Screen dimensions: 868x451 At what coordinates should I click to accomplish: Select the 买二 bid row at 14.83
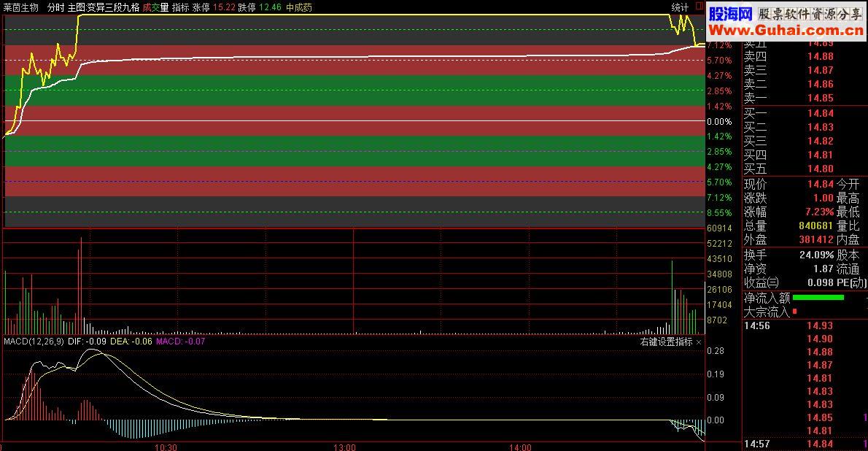(788, 128)
